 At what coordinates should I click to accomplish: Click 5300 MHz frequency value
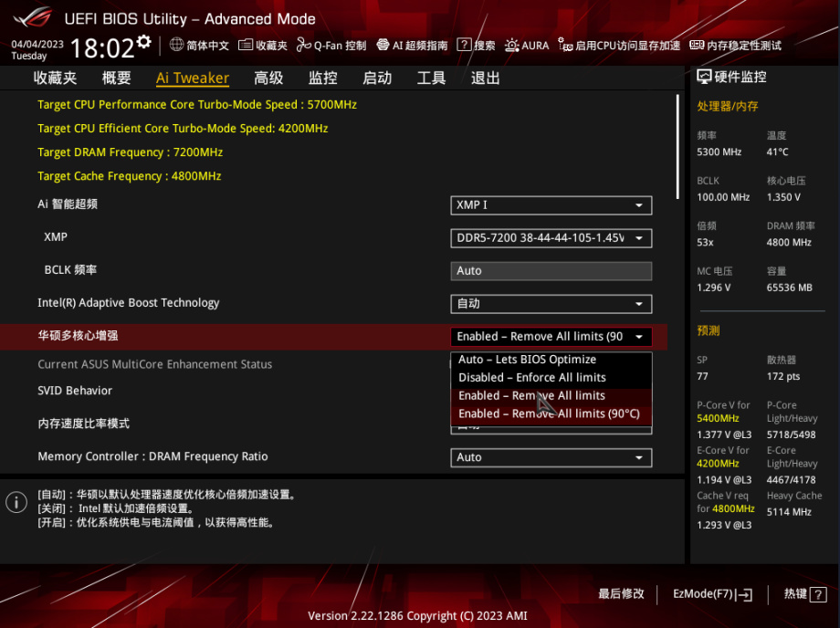tap(719, 152)
